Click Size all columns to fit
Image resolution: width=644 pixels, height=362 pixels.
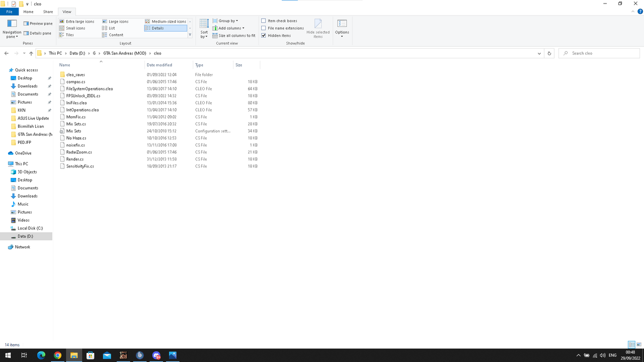point(234,36)
